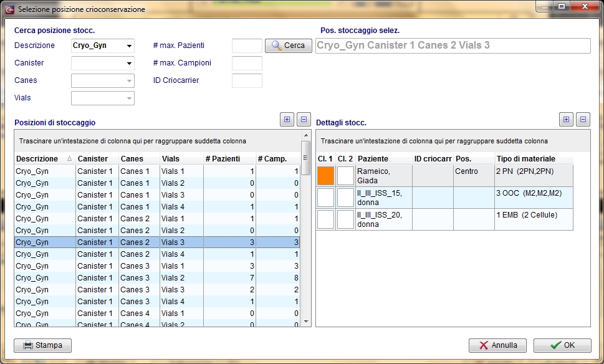Select row Canes 3 Vials 4
604x364 pixels.
coord(157,302)
